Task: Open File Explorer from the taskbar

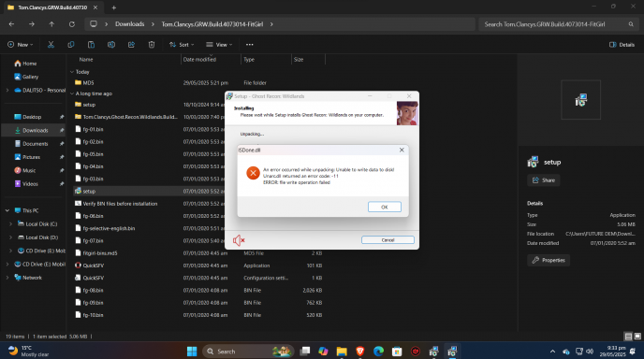Action: pyautogui.click(x=342, y=352)
